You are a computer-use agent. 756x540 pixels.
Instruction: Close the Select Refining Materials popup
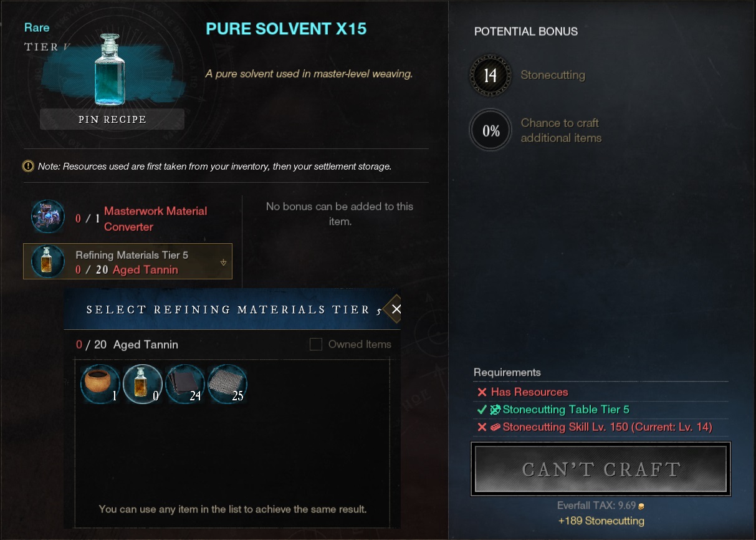(396, 309)
